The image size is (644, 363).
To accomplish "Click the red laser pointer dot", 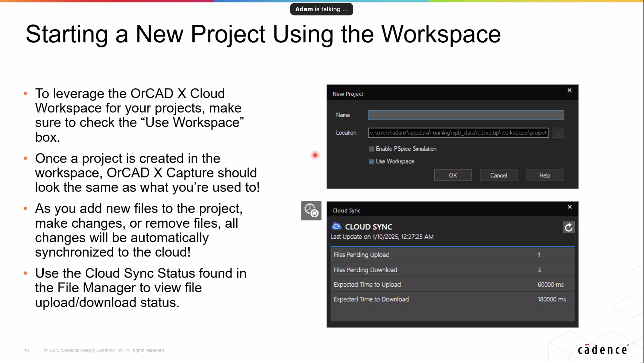I will click(315, 155).
